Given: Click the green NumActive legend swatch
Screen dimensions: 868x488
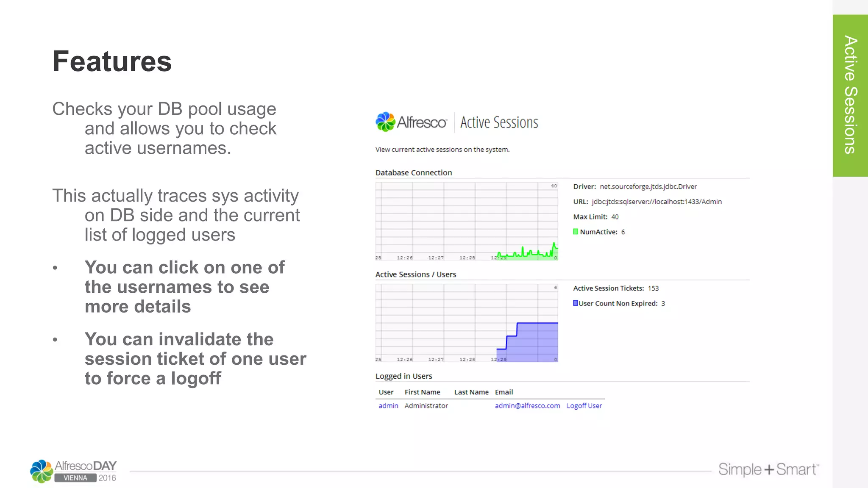Looking at the screenshot, I should pos(576,232).
